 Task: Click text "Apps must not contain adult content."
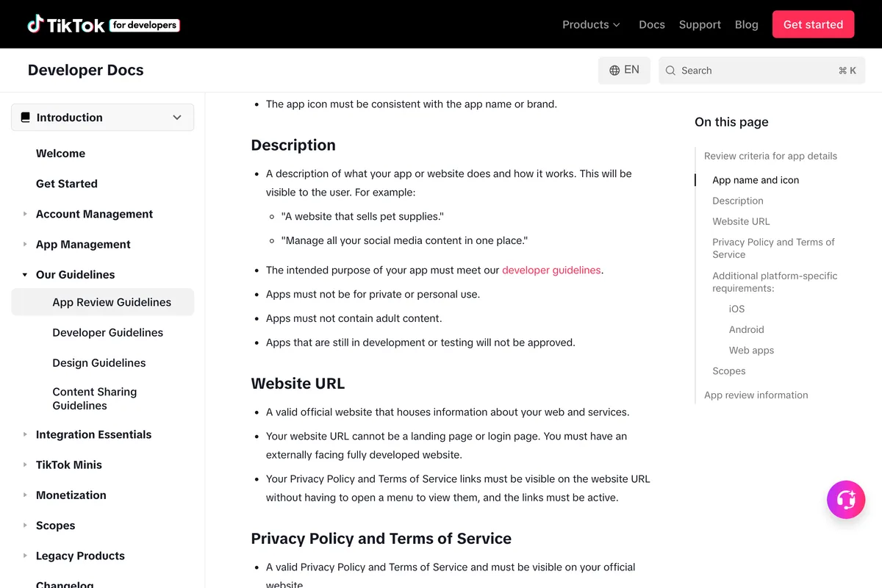pos(354,318)
